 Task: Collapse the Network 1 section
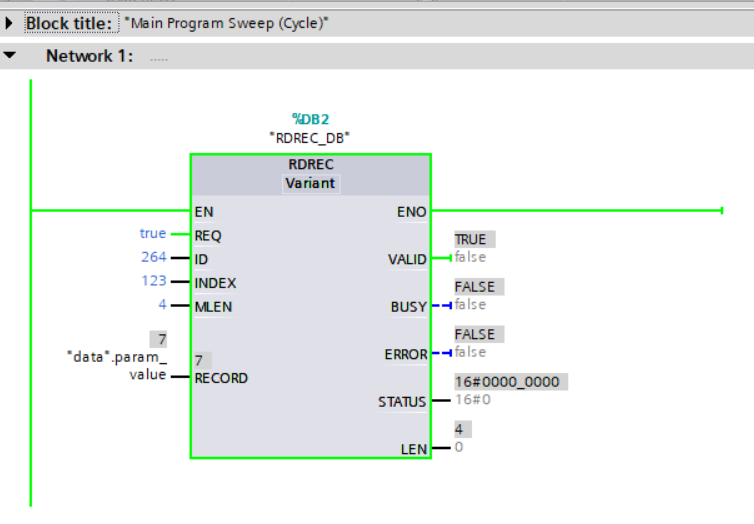pos(9,56)
